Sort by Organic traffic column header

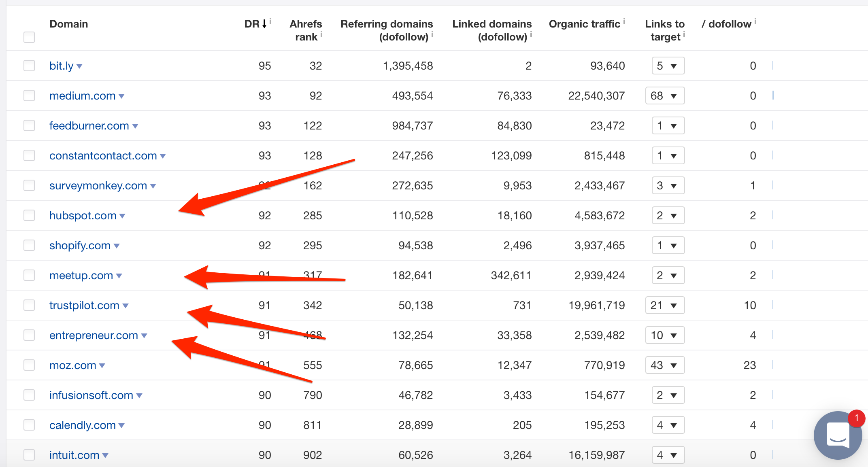coord(585,24)
